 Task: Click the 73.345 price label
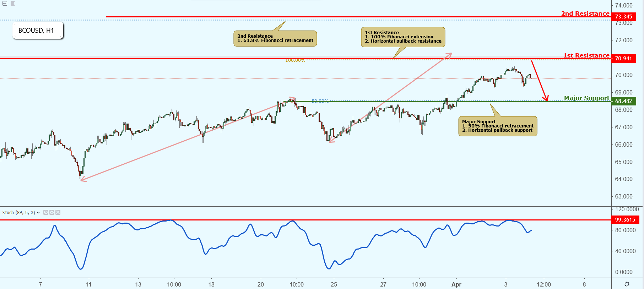coord(624,17)
